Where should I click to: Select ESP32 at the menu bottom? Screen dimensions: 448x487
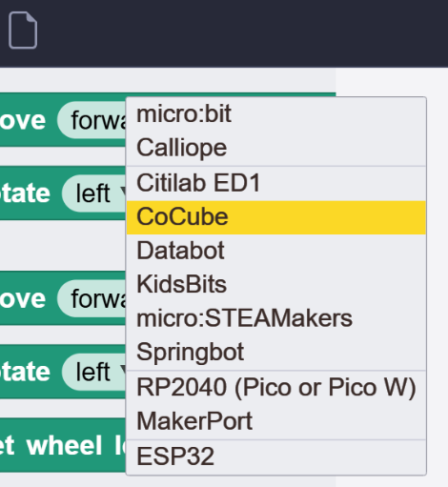pyautogui.click(x=275, y=457)
